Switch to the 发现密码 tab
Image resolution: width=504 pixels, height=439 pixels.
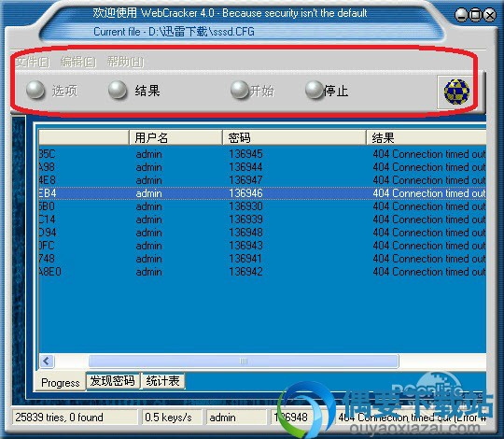113,381
